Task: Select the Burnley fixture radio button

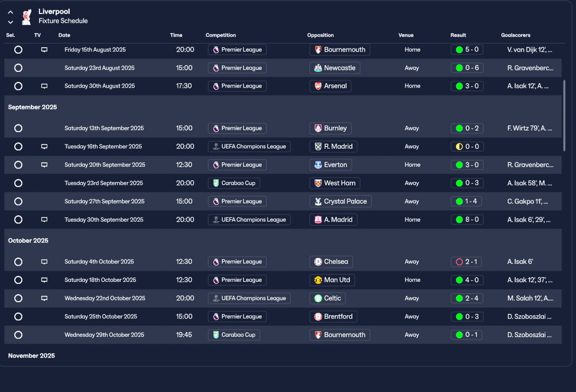Action: pyautogui.click(x=18, y=128)
